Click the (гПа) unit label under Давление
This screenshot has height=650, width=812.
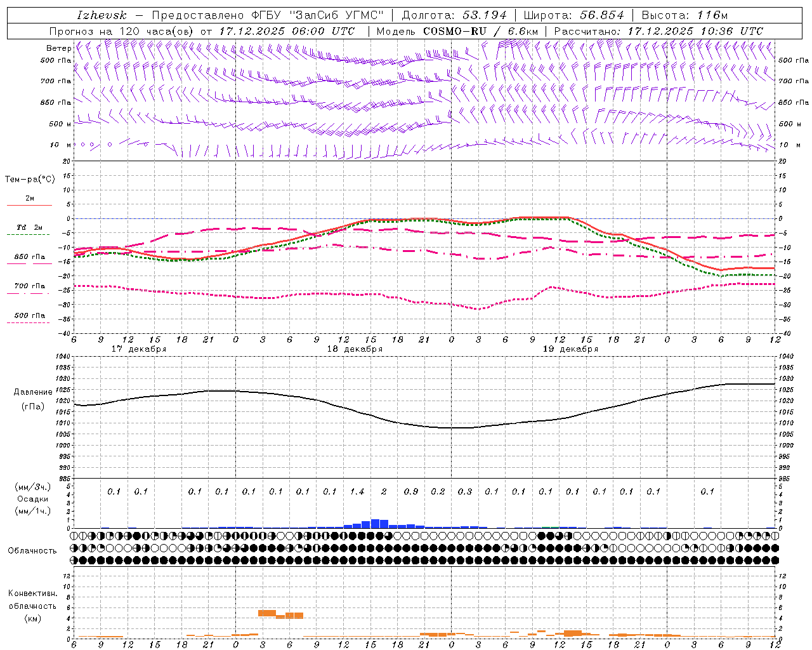click(x=33, y=406)
